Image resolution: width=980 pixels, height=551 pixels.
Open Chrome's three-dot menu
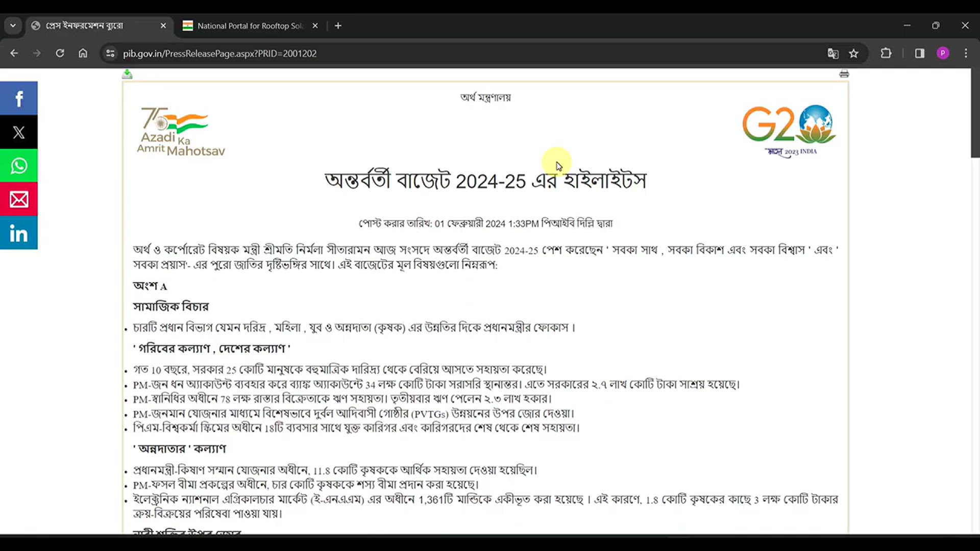tap(966, 54)
